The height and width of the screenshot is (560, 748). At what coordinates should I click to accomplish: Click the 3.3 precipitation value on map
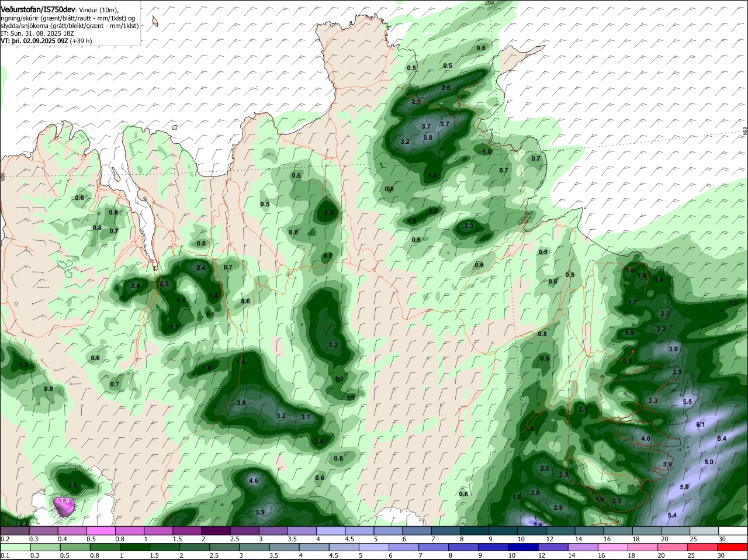click(653, 400)
